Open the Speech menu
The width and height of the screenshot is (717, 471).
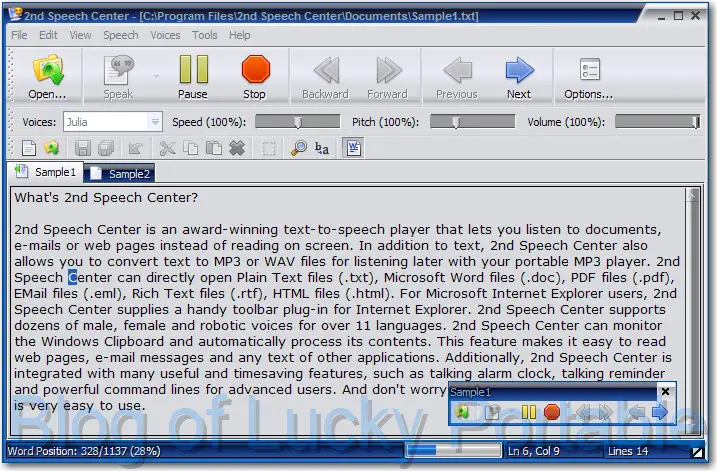[x=121, y=35]
